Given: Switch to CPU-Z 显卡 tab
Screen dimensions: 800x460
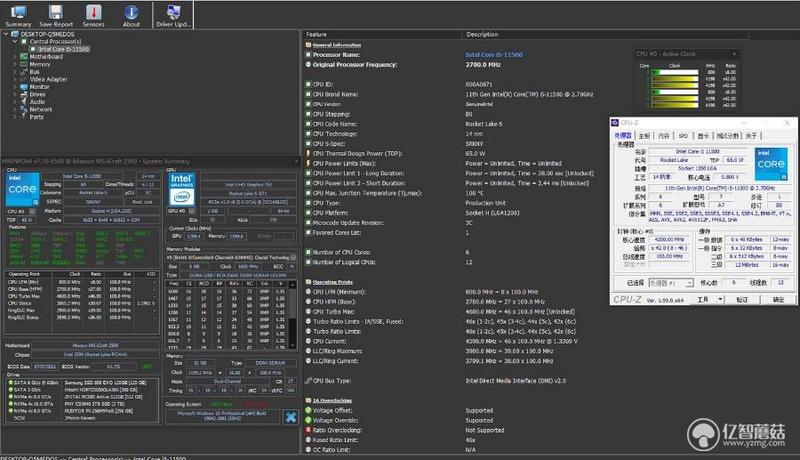Looking at the screenshot, I should (x=703, y=136).
